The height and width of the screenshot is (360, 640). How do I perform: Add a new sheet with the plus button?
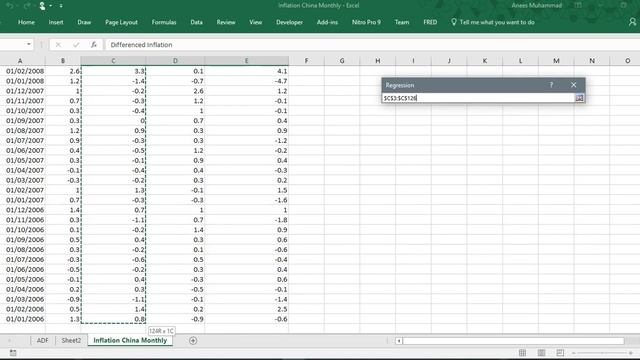[x=193, y=340]
